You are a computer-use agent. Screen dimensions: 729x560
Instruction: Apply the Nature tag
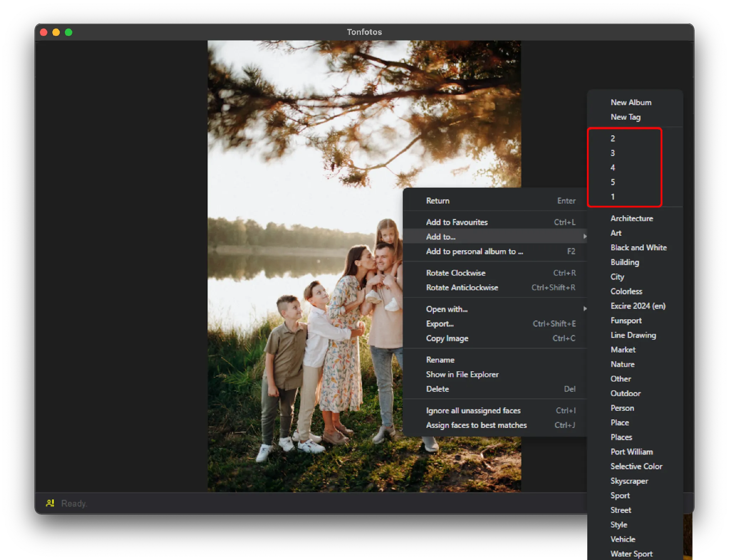pyautogui.click(x=635, y=364)
